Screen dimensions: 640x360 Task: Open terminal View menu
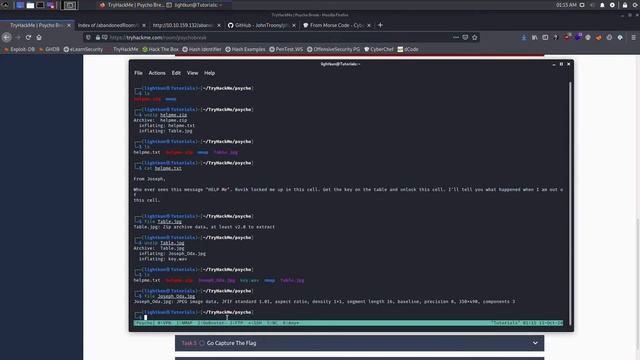pos(192,73)
